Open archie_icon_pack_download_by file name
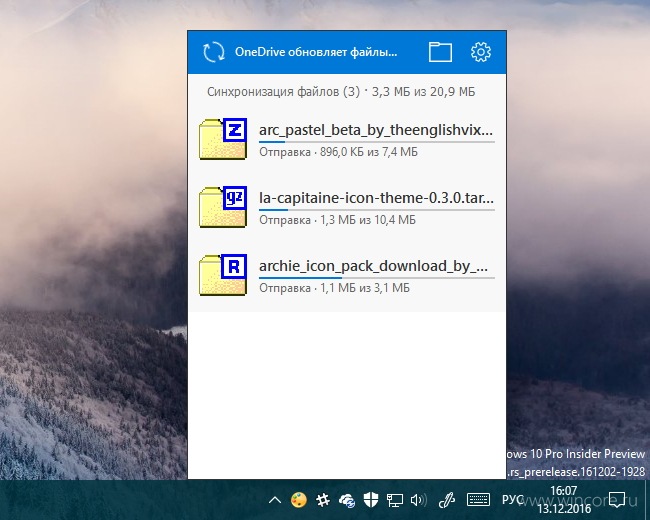The image size is (650, 520). (x=374, y=266)
